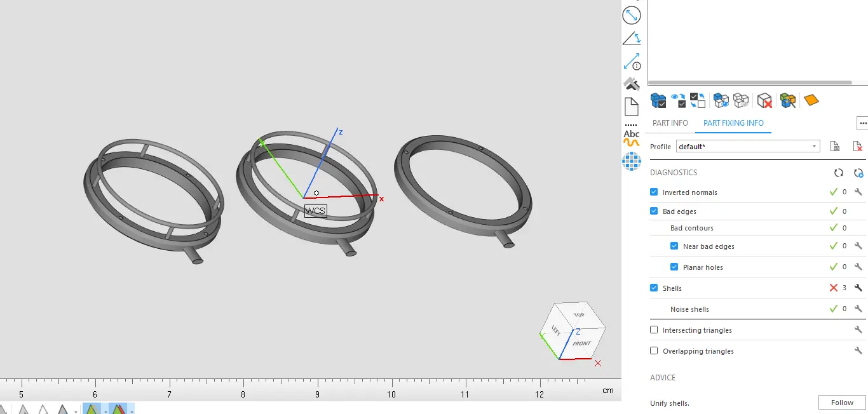Click the delete part icon with red X
Image resolution: width=868 pixels, height=414 pixels.
point(764,101)
